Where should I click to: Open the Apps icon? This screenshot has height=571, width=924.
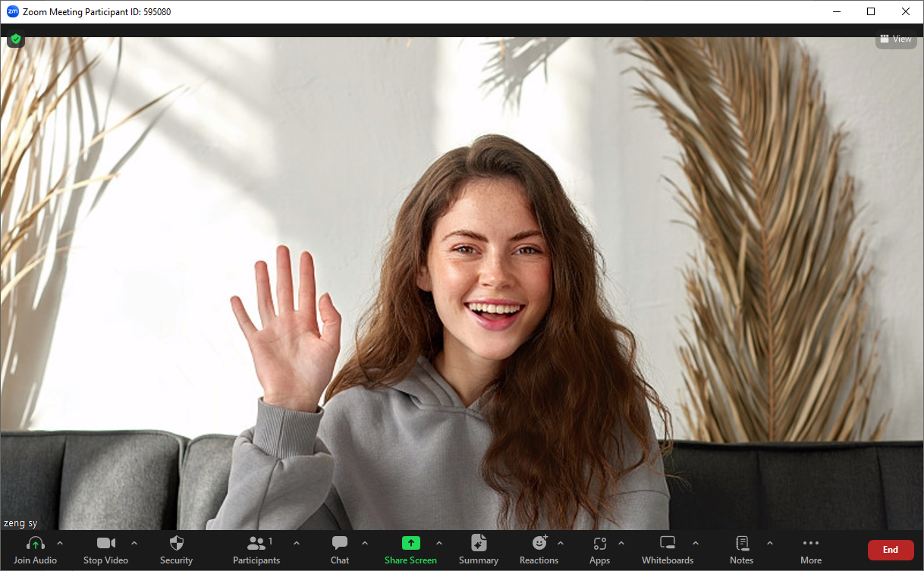[599, 543]
